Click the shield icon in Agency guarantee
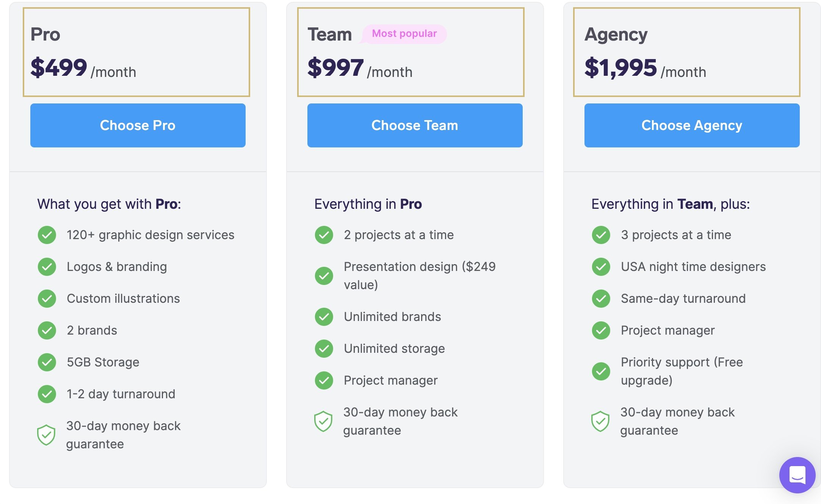This screenshot has width=821, height=504. [x=600, y=421]
